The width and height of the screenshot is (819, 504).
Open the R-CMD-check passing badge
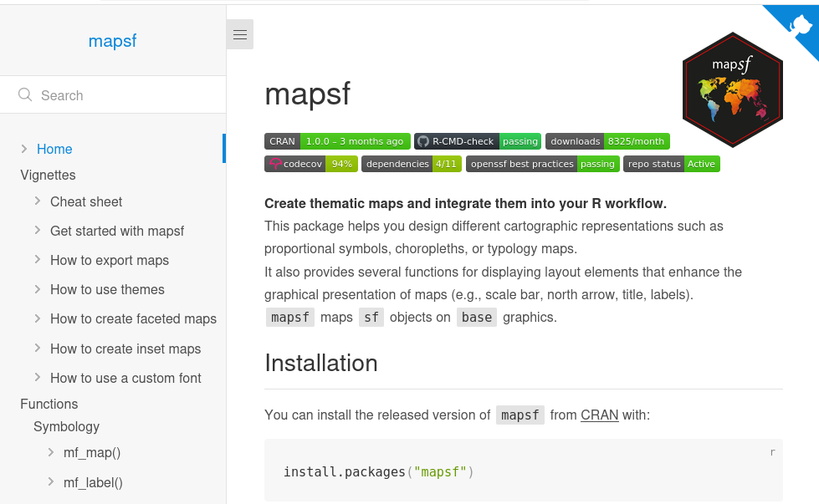(478, 141)
